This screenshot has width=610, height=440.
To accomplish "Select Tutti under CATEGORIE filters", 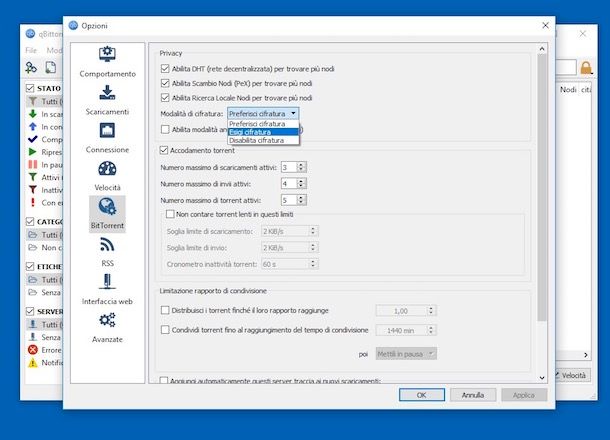I will (45, 235).
